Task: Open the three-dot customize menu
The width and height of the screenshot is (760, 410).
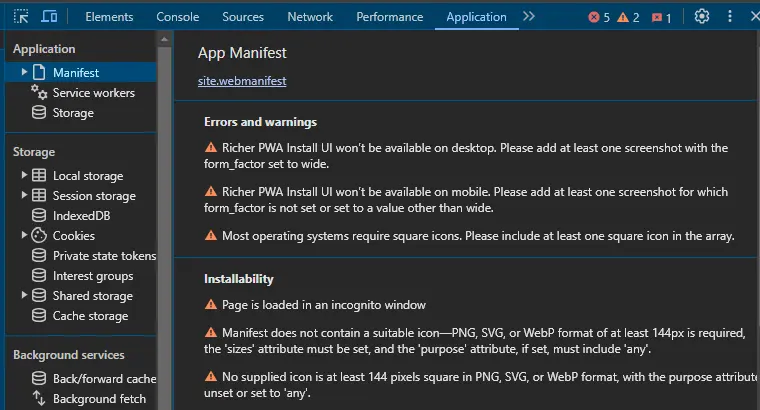Action: point(729,16)
